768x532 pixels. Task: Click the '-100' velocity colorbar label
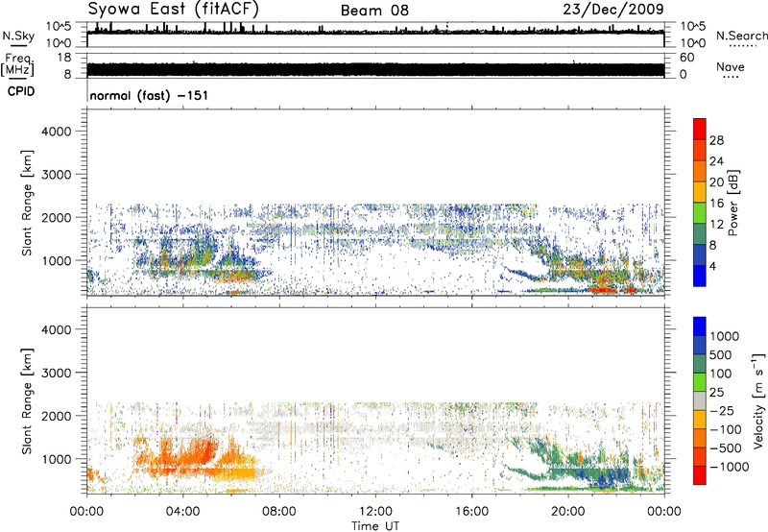click(x=726, y=429)
